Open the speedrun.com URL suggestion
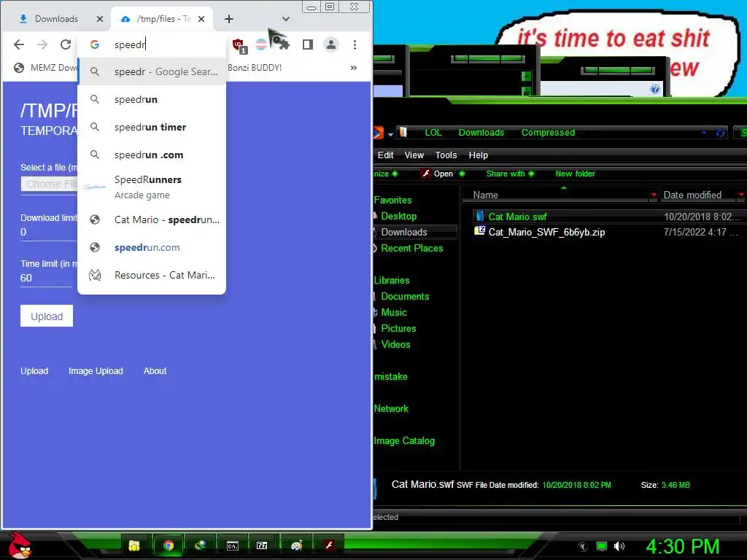 pos(152,247)
